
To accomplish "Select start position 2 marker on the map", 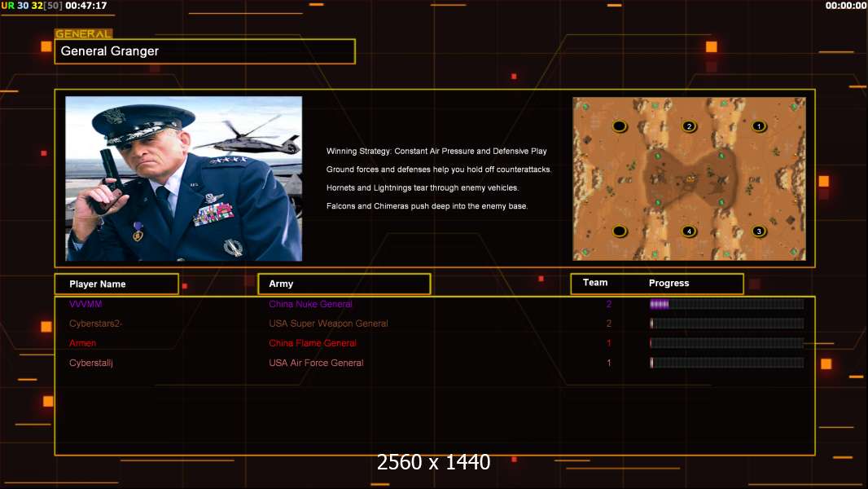I will pos(689,126).
